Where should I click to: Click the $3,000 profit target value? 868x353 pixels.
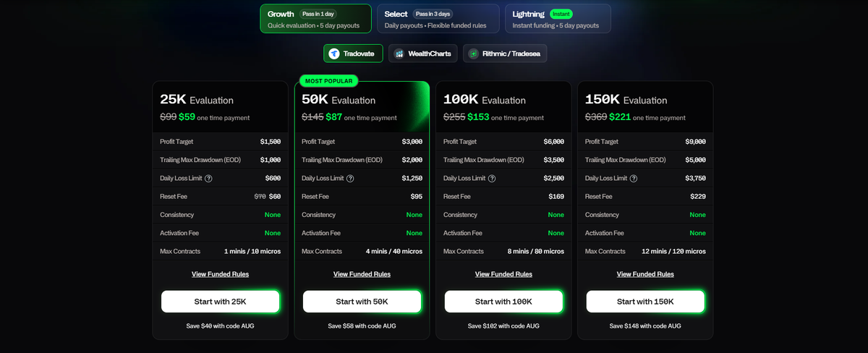pyautogui.click(x=412, y=142)
